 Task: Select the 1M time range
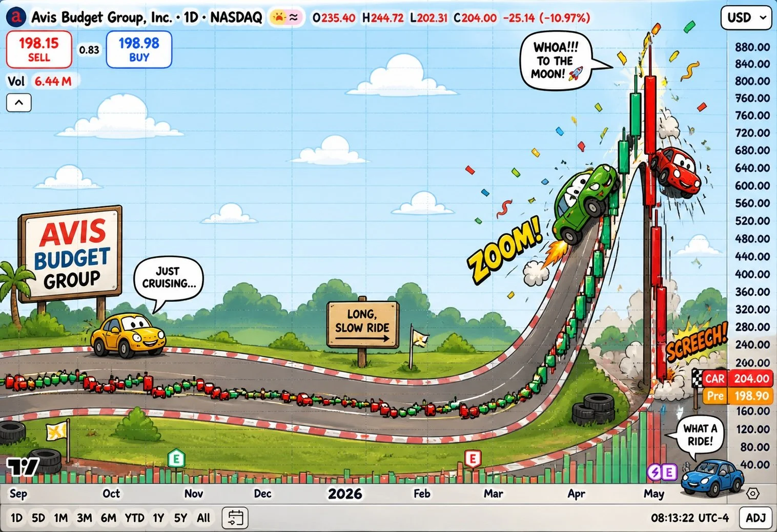tap(61, 518)
